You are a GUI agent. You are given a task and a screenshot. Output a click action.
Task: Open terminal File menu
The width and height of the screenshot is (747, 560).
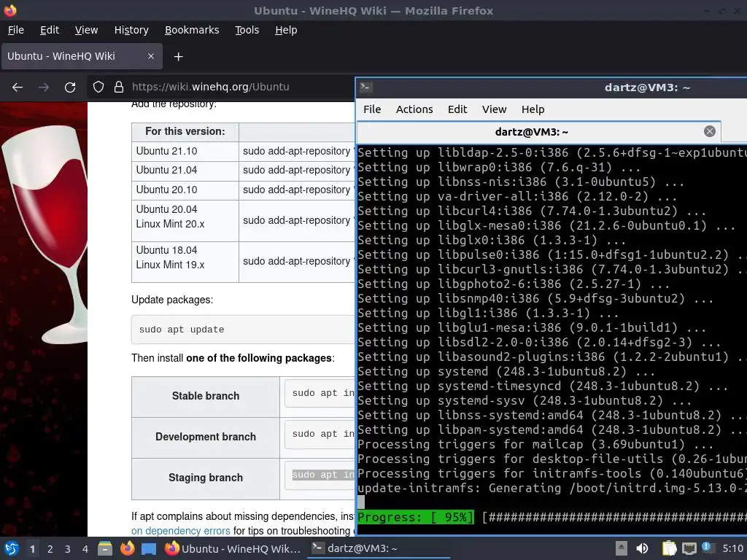click(372, 109)
